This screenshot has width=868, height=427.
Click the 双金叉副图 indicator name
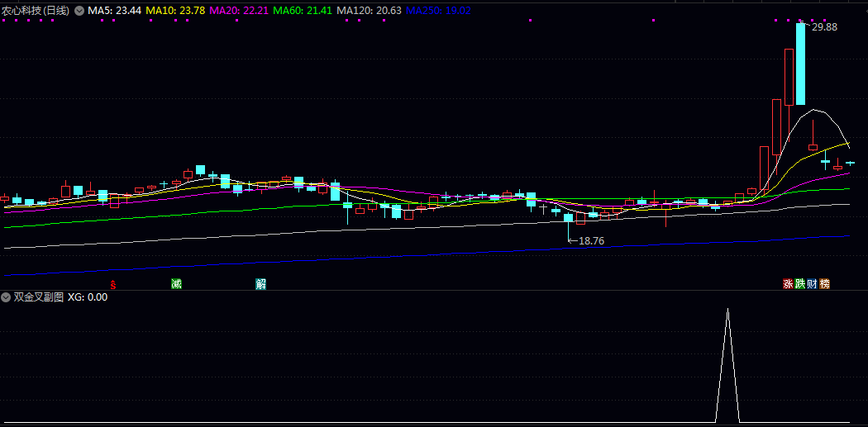click(x=38, y=297)
